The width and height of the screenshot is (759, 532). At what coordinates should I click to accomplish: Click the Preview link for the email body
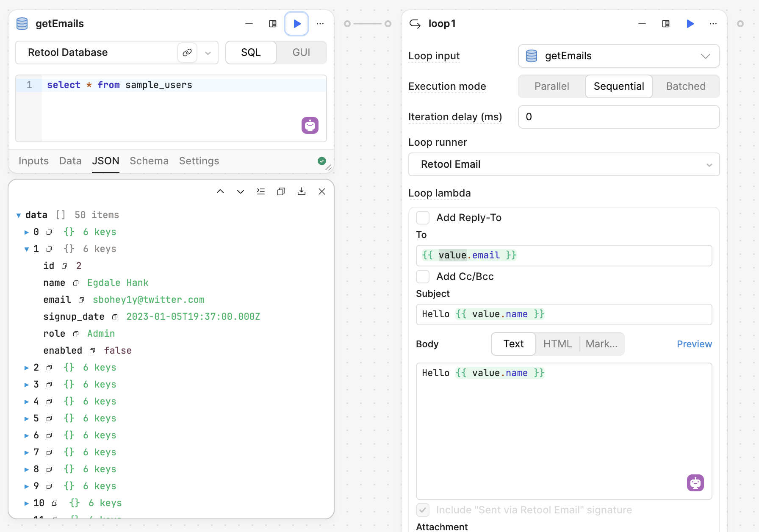pos(694,344)
